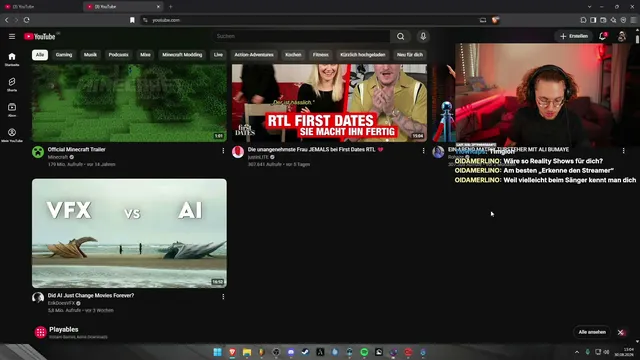
Task: Open Shorts in the left sidebar
Action: [12, 84]
